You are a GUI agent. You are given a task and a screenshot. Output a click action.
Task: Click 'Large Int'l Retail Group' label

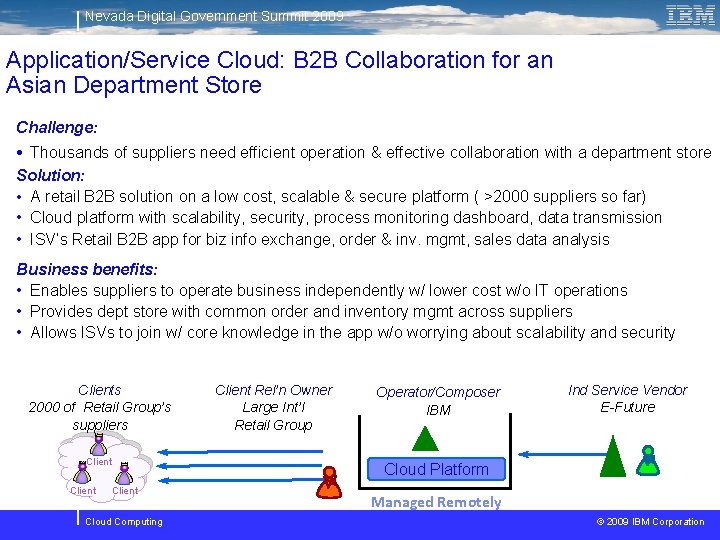click(x=273, y=416)
